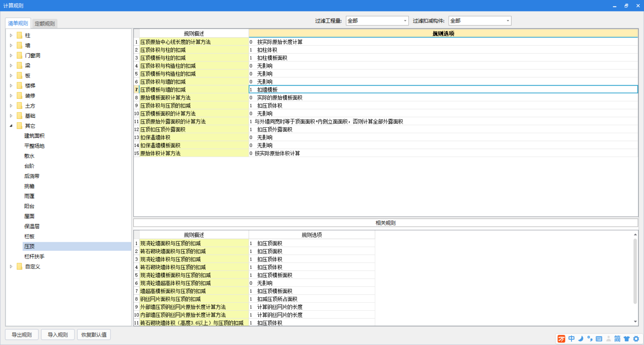
Task: Click the 梁 folder icon
Action: 19,66
